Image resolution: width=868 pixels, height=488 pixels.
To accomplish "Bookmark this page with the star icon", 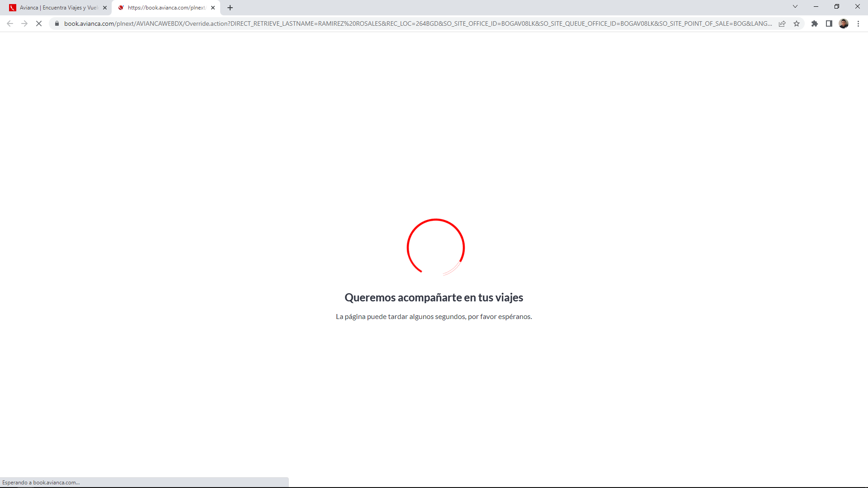I will (797, 23).
